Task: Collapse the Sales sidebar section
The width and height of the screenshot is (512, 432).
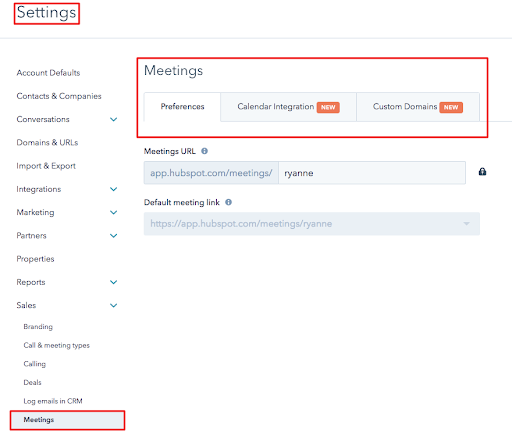Action: [x=114, y=305]
